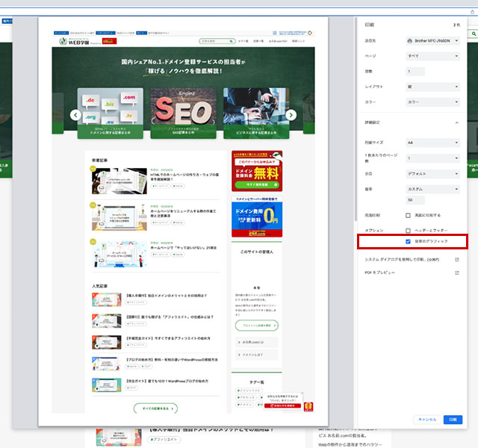Open the destination printer dropdown (Brother MFC)

coord(433,41)
